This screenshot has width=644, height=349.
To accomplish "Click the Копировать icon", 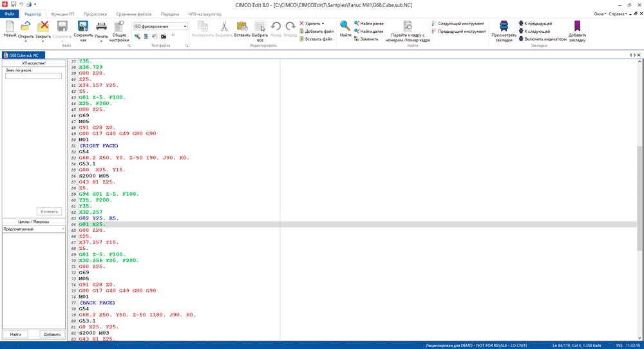I will [x=203, y=26].
